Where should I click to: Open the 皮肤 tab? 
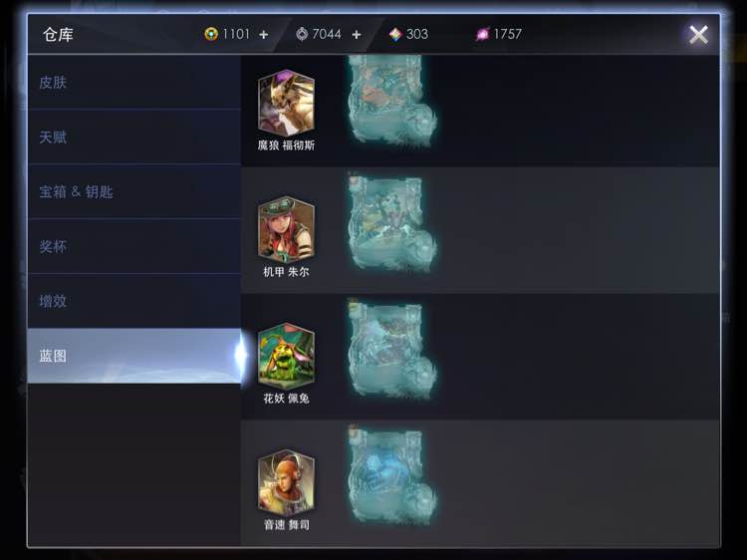click(x=134, y=82)
